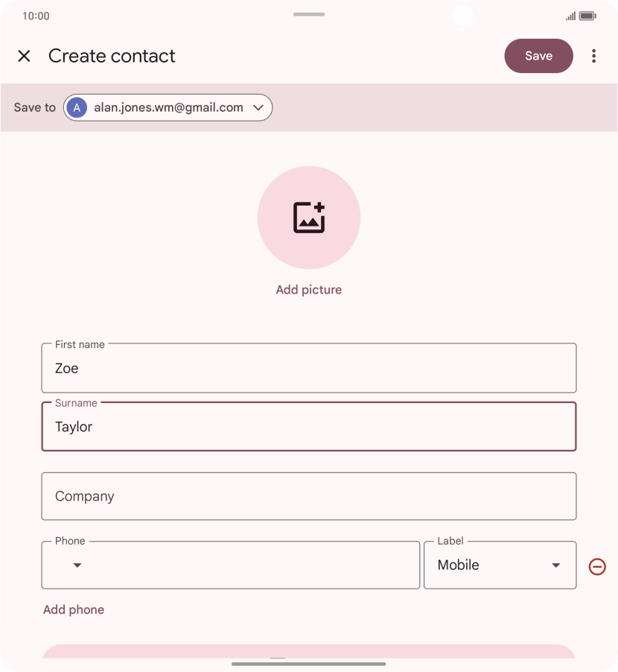Click the Add picture link

click(309, 290)
